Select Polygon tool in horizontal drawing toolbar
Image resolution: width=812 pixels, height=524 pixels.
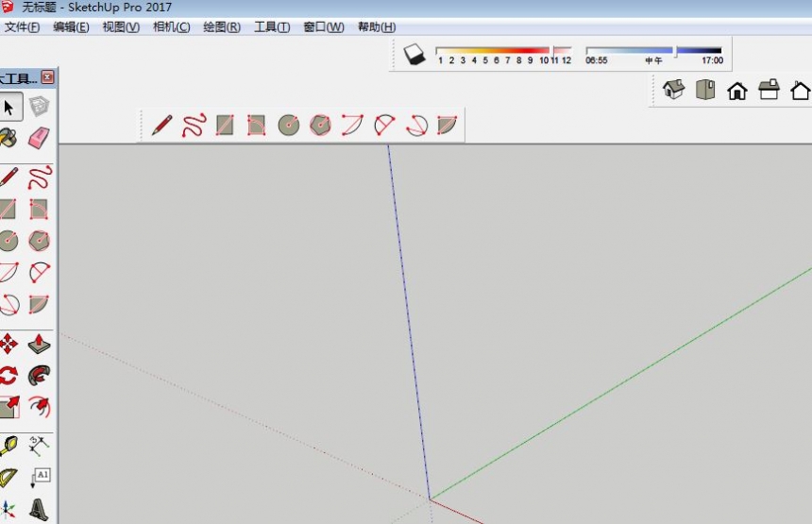(320, 126)
